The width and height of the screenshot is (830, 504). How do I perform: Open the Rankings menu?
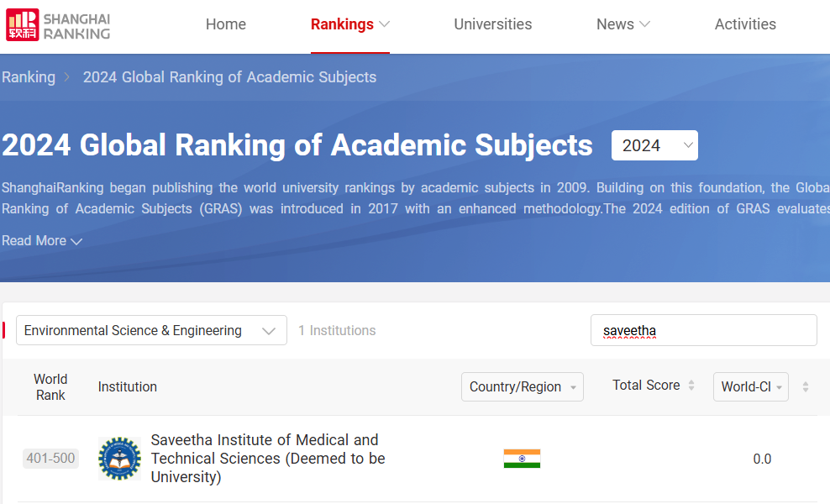[349, 24]
